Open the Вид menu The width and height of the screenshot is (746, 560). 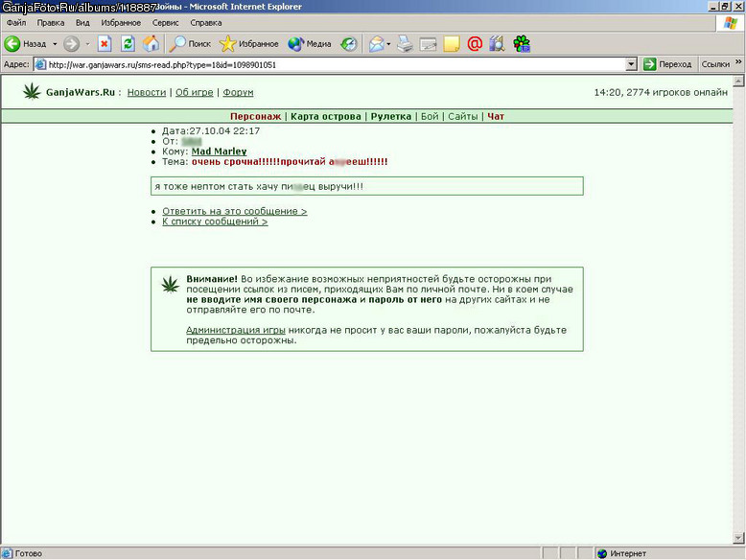82,23
